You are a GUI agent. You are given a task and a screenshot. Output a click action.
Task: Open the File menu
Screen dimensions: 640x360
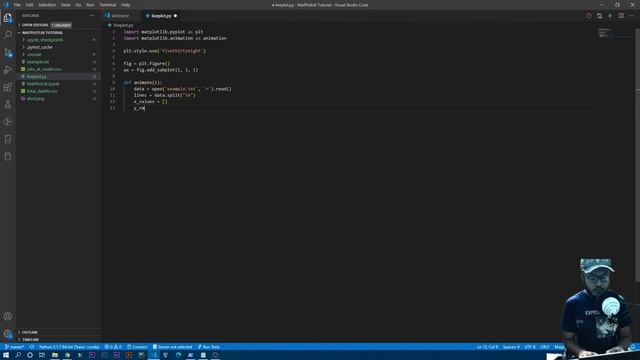tap(17, 5)
